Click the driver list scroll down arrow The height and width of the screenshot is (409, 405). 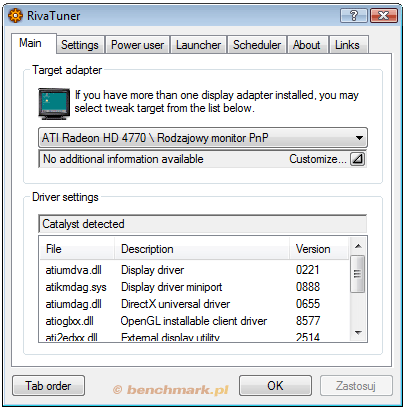[x=358, y=332]
